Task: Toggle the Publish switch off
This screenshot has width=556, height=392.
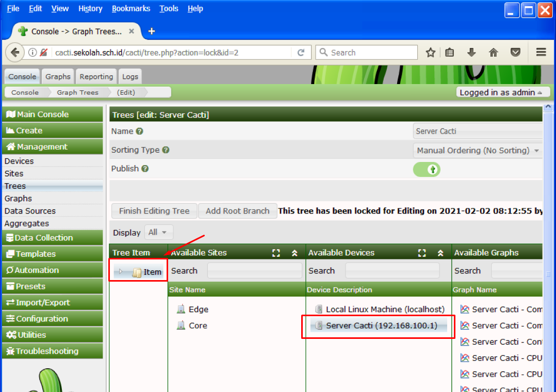Action: point(427,169)
